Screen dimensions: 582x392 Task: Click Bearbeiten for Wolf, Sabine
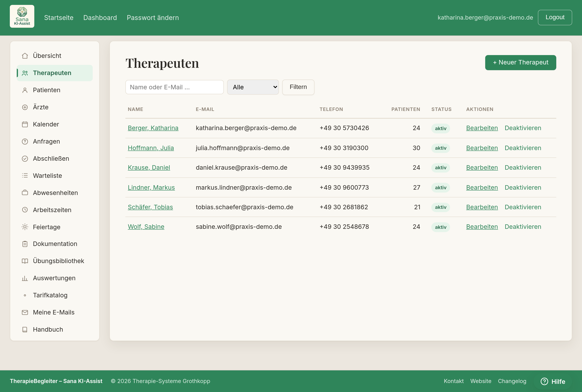click(x=482, y=227)
